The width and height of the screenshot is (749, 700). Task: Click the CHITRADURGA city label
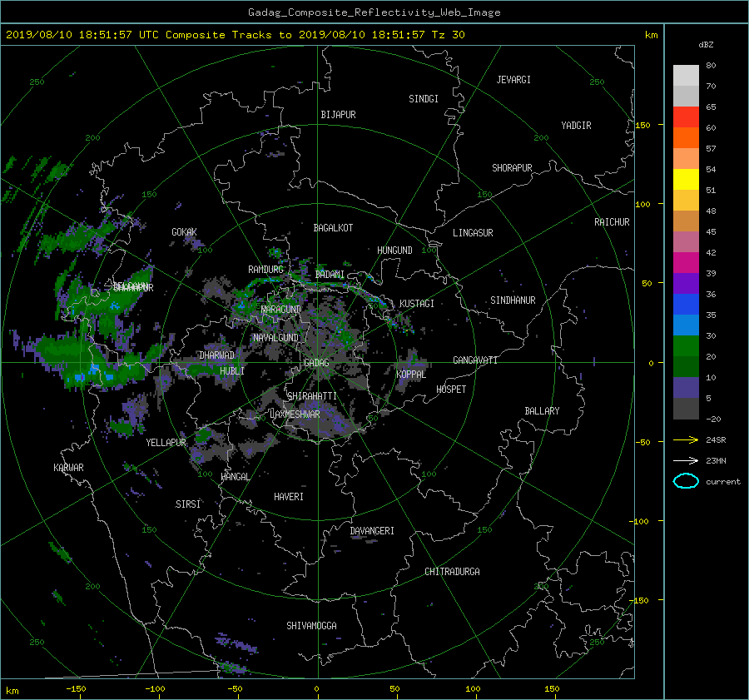point(452,572)
